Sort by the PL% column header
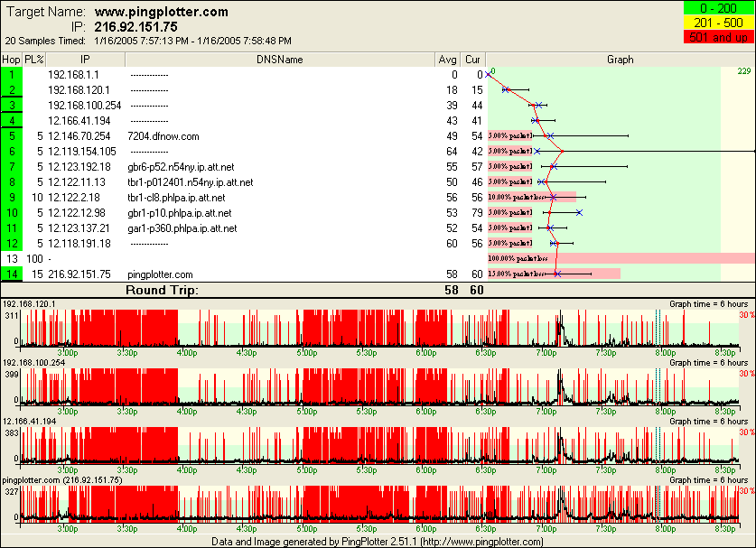This screenshot has width=756, height=548. 34,60
